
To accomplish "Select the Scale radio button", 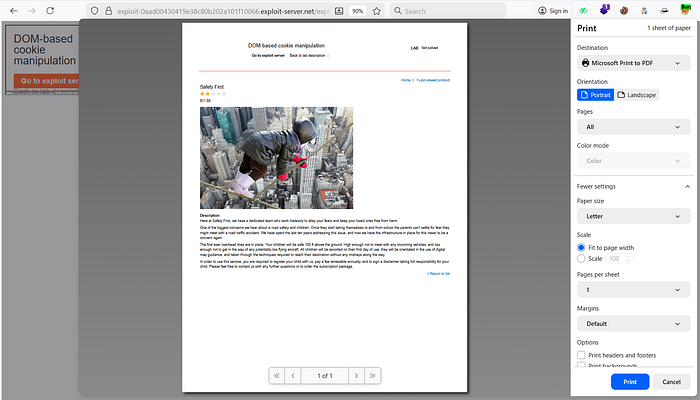I will pyautogui.click(x=581, y=258).
